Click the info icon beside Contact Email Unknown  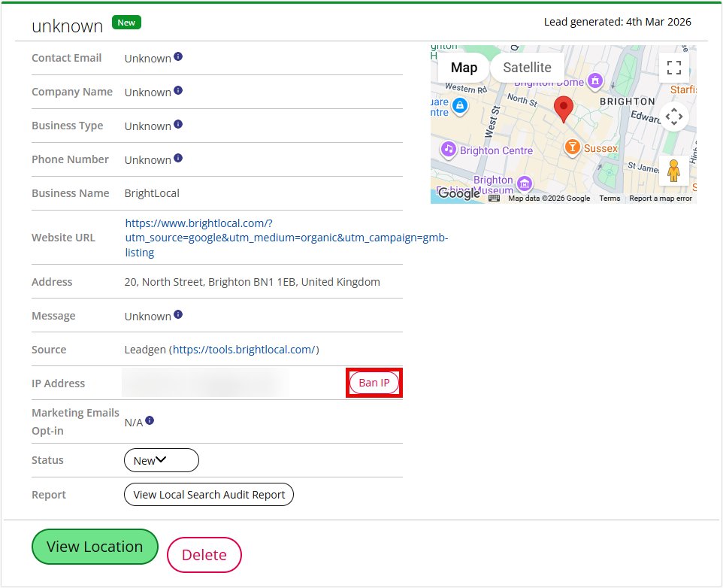(x=178, y=56)
